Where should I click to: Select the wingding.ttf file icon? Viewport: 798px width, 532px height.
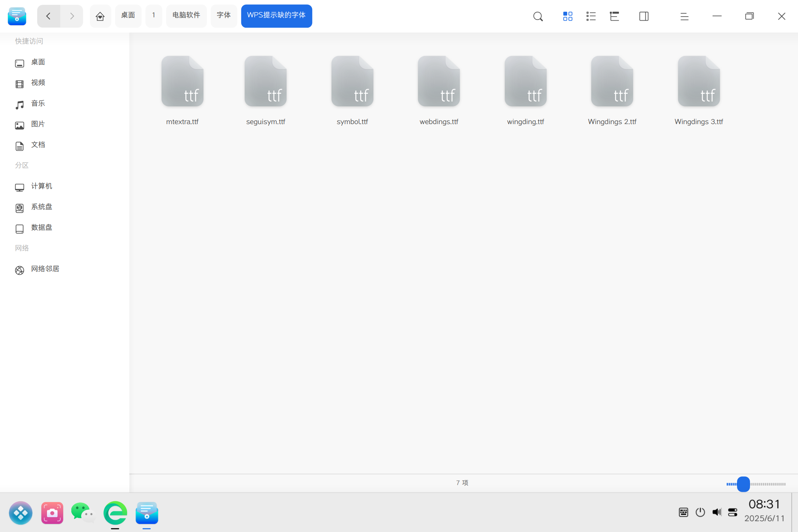pyautogui.click(x=526, y=81)
